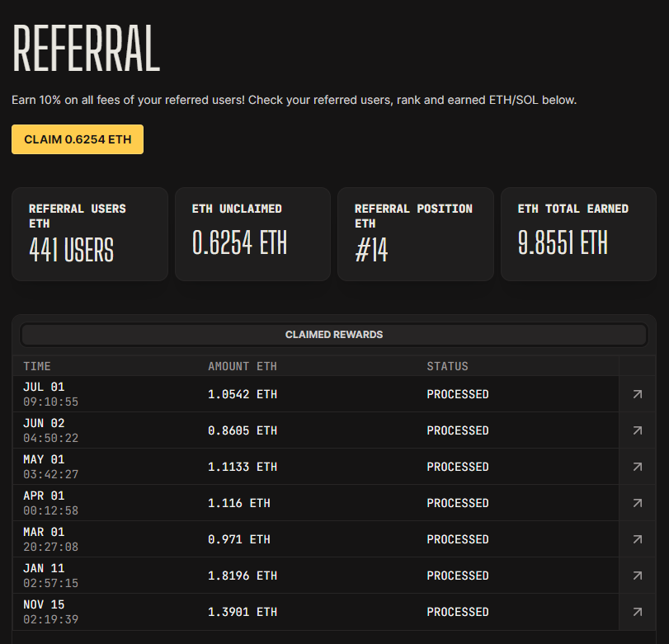Click the TIME column header
669x644 pixels.
click(x=37, y=366)
